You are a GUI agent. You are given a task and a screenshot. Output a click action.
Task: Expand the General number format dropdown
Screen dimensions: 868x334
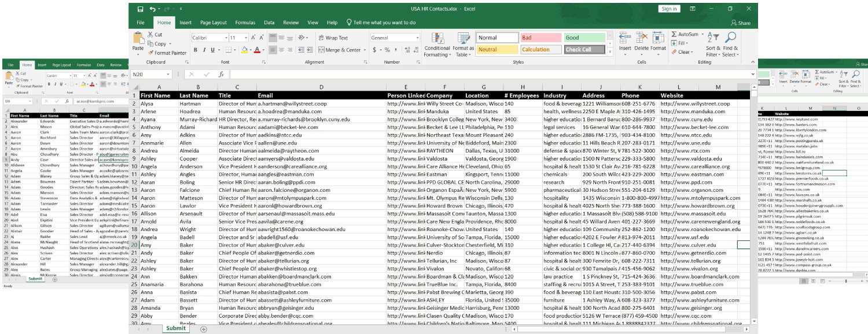tap(417, 38)
